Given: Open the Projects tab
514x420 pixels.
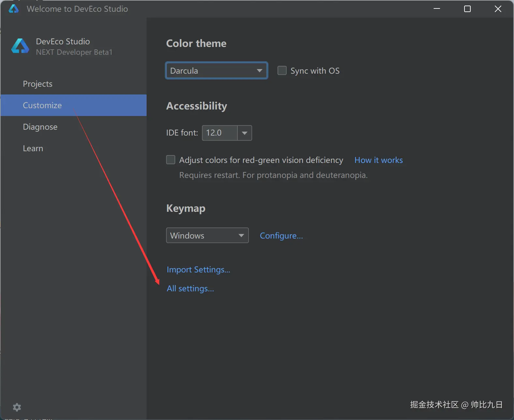Looking at the screenshot, I should coord(38,84).
